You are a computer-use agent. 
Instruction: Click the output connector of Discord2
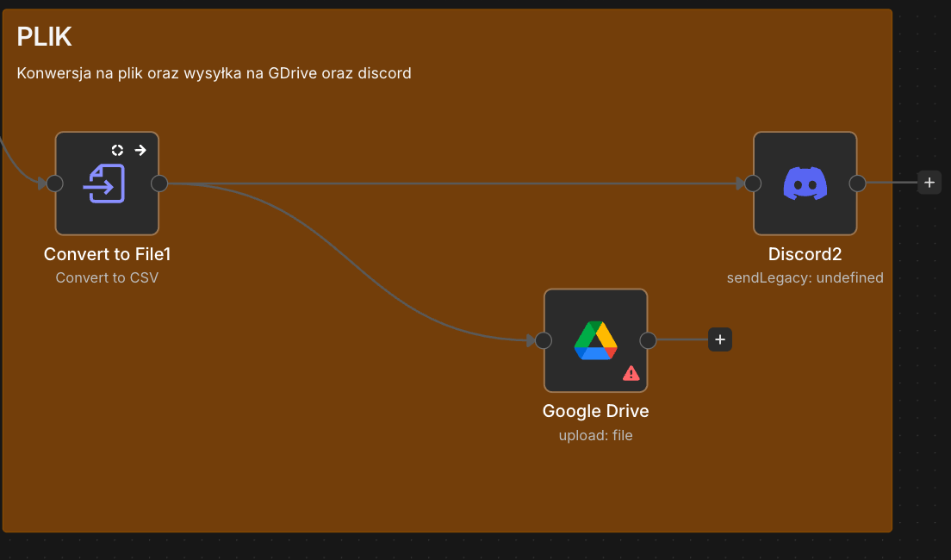coord(857,184)
